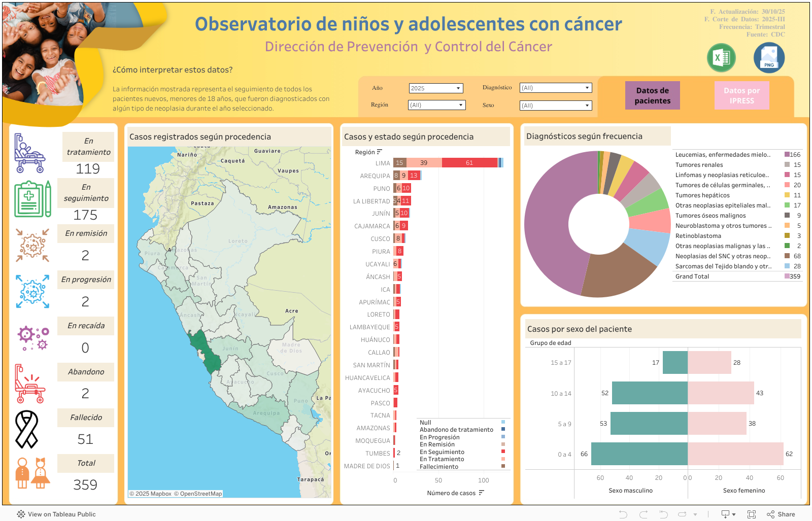The width and height of the screenshot is (812, 521).
Task: Toggle sort icon beside Región header
Action: click(x=380, y=152)
